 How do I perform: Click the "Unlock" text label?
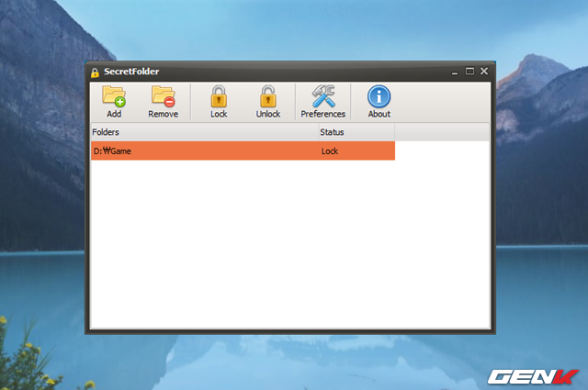pos(268,114)
